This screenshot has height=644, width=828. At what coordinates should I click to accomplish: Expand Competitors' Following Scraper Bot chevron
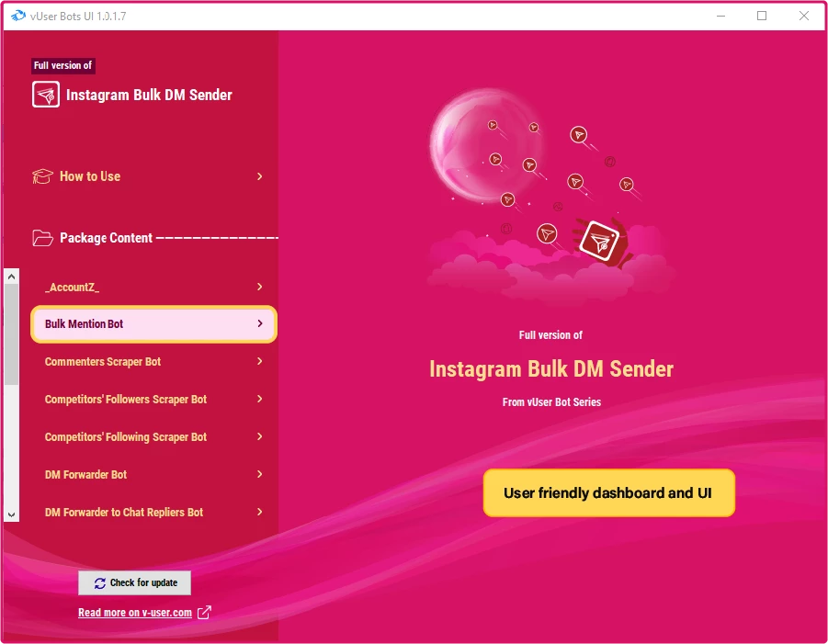coord(260,436)
